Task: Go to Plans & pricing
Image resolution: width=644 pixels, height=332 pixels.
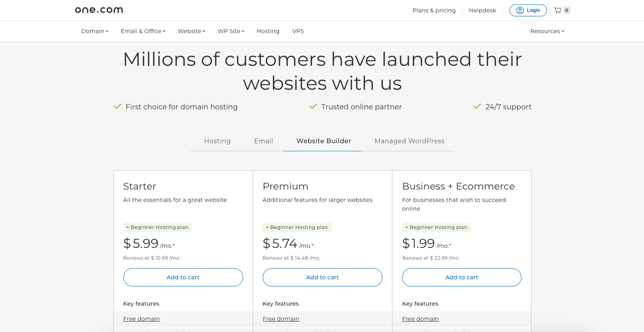Action: (434, 10)
